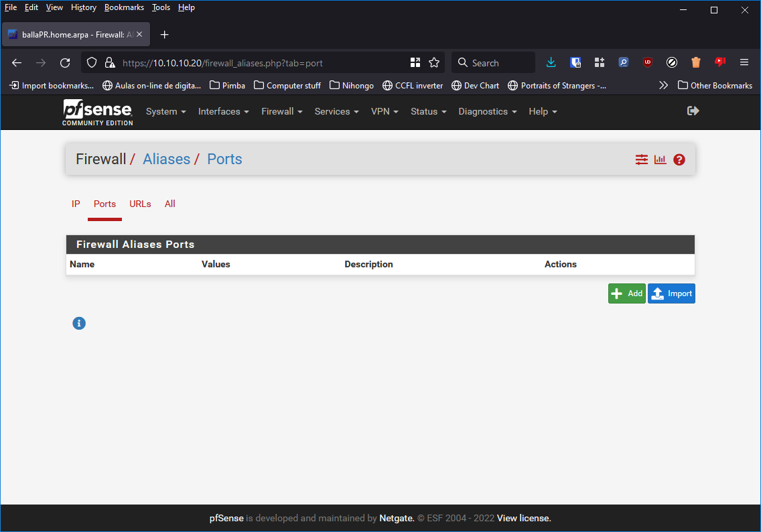Open the red help icon on the Aliases page
Screen dimensions: 761x532
coord(679,159)
